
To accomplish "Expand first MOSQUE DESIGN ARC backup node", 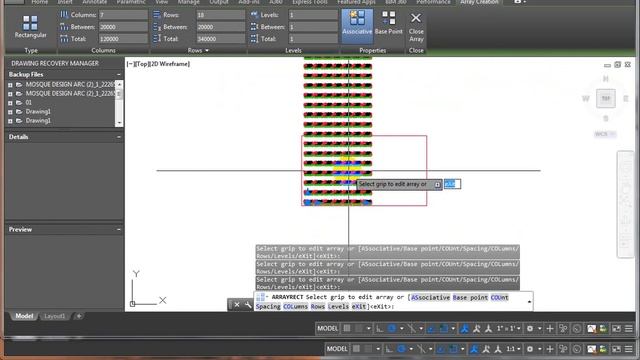I will 10,85.
